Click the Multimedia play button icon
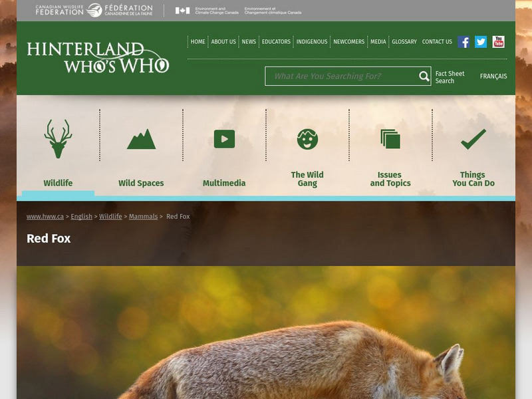The height and width of the screenshot is (399, 532). (223, 138)
